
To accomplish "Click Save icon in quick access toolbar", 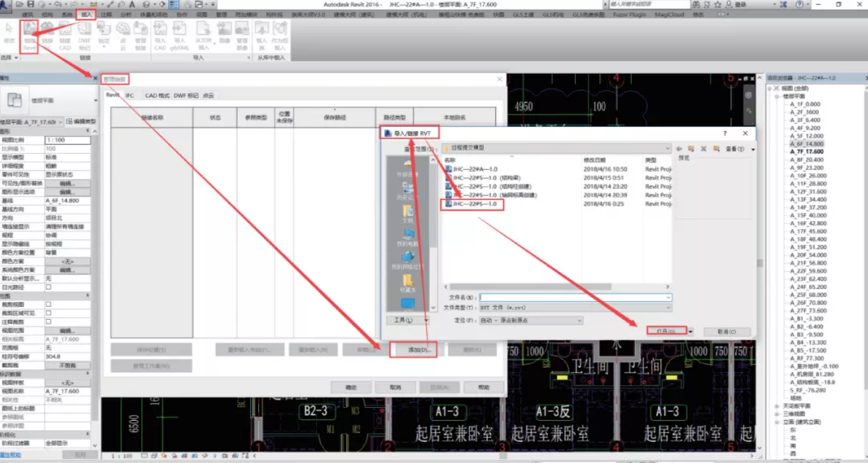I will click(x=31, y=4).
